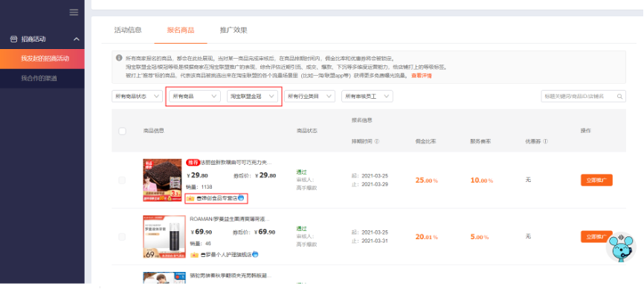This screenshot has height=289, width=644.
Task: Click the 5.00% service fee value
Action: pyautogui.click(x=480, y=237)
